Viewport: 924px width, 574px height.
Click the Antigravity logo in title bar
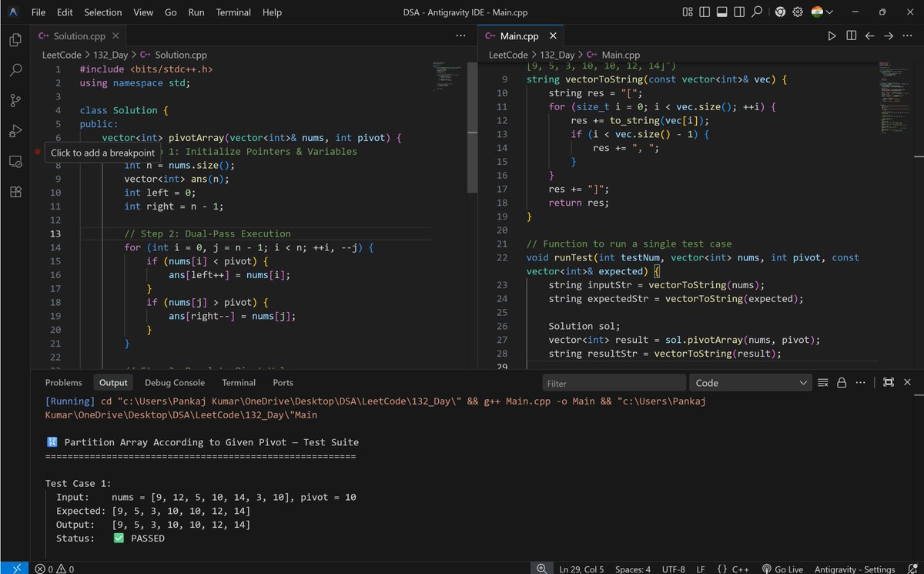(14, 12)
